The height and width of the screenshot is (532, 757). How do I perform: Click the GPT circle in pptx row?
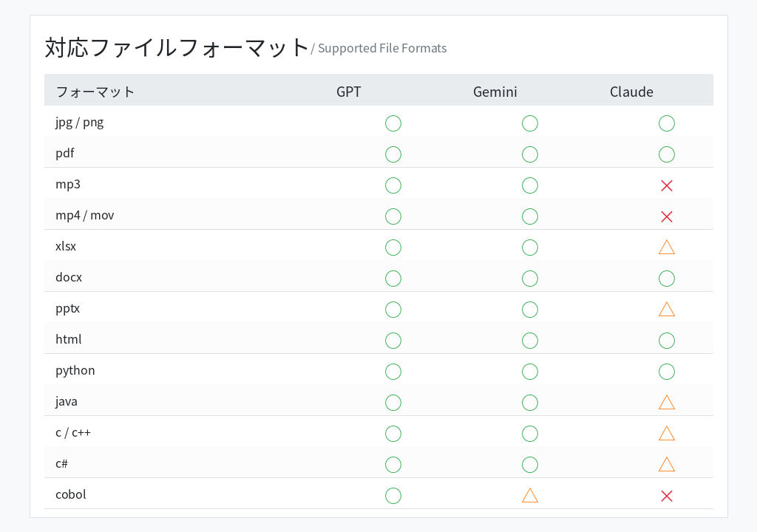pyautogui.click(x=393, y=310)
